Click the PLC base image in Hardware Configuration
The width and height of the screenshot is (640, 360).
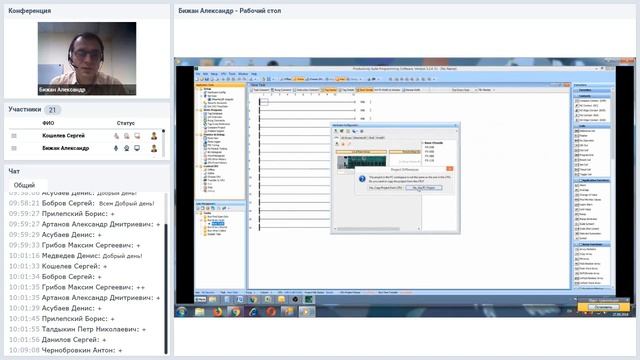point(362,162)
